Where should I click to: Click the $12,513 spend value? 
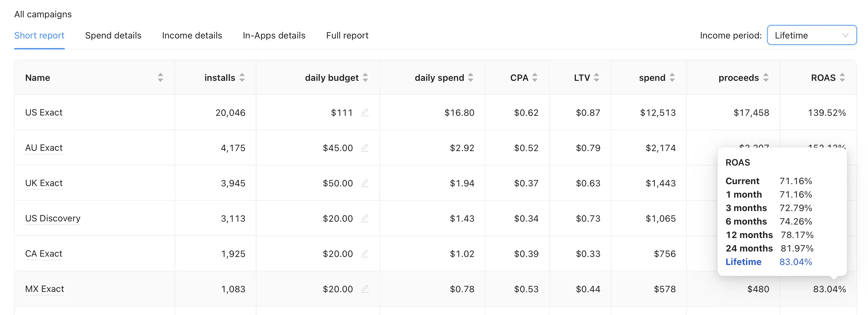click(x=658, y=113)
